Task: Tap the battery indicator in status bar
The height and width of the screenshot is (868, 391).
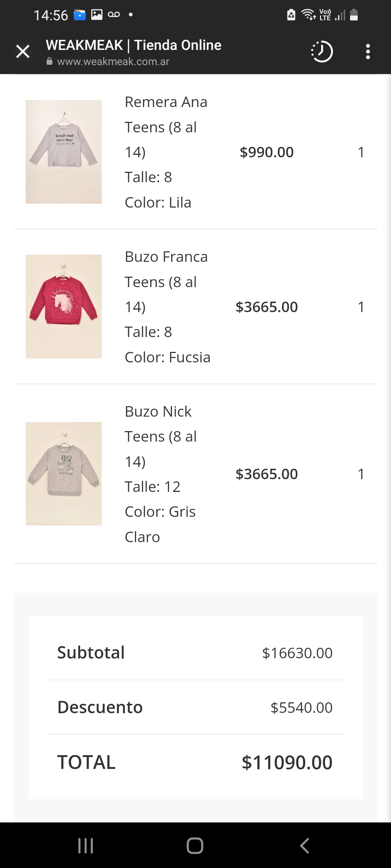Action: coord(354,15)
